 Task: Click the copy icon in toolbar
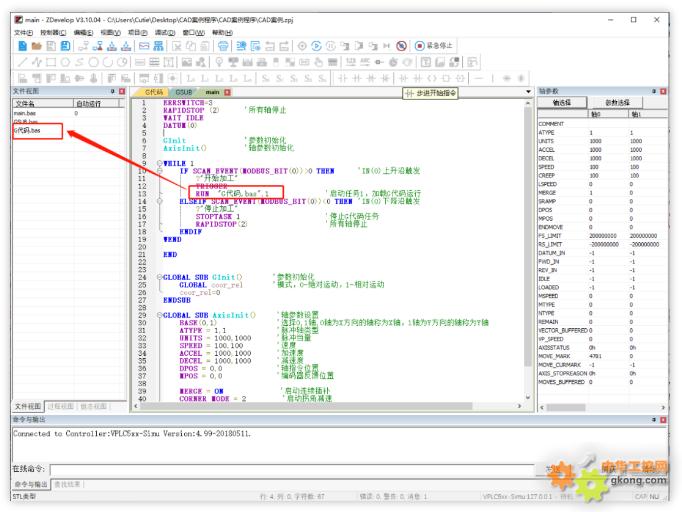point(191,46)
